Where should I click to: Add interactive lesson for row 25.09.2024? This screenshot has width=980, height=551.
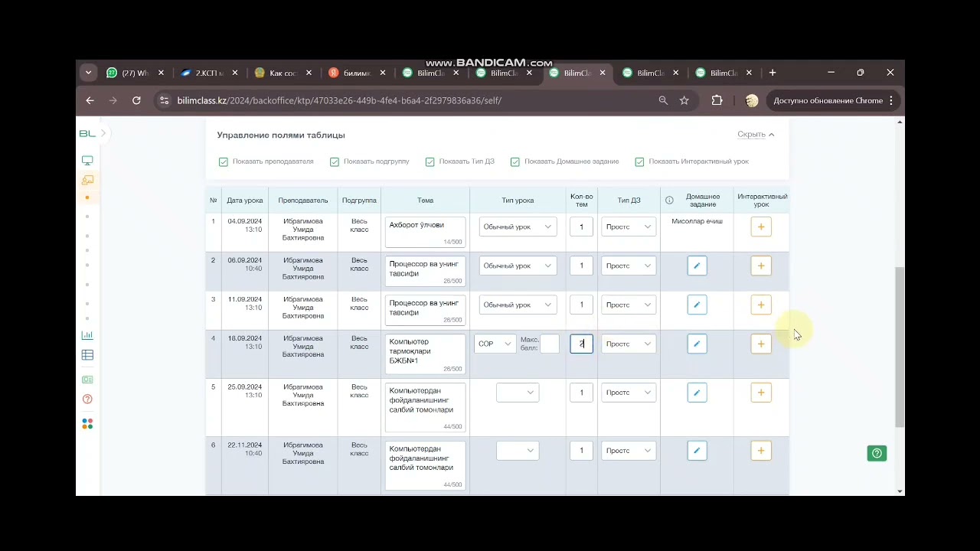click(761, 393)
